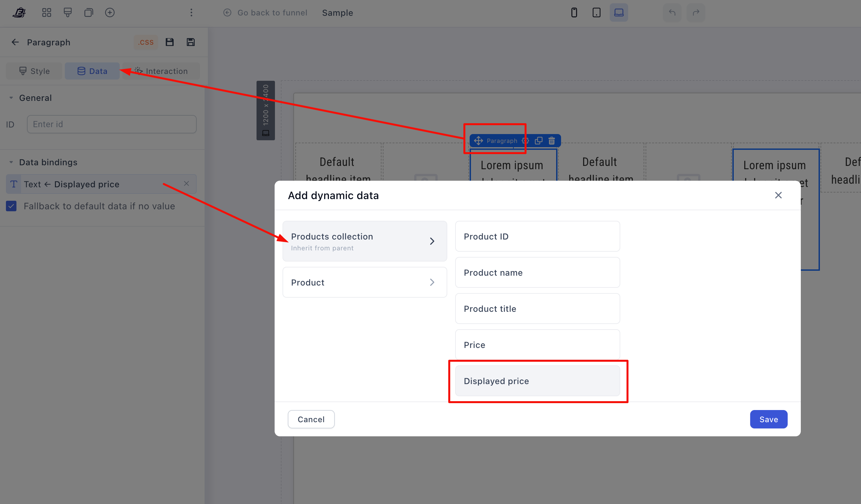Viewport: 861px width, 504px height.
Task: Click the redo arrow button
Action: click(696, 12)
